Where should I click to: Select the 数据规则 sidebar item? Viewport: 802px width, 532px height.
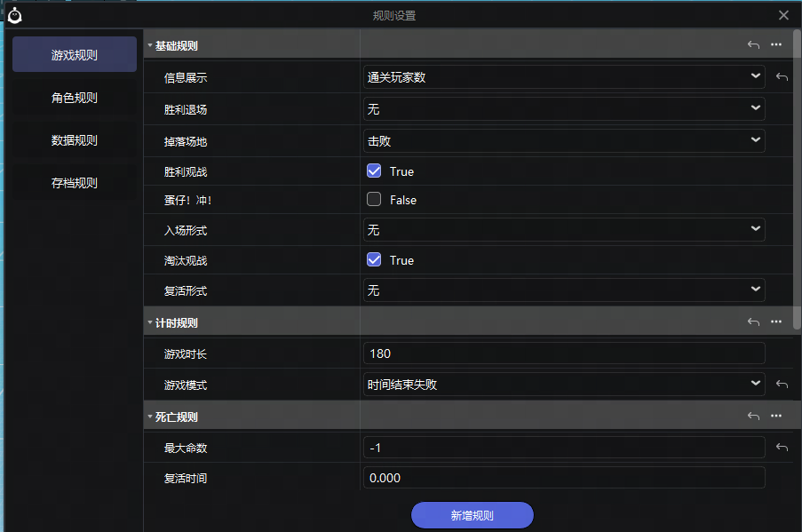click(x=75, y=140)
